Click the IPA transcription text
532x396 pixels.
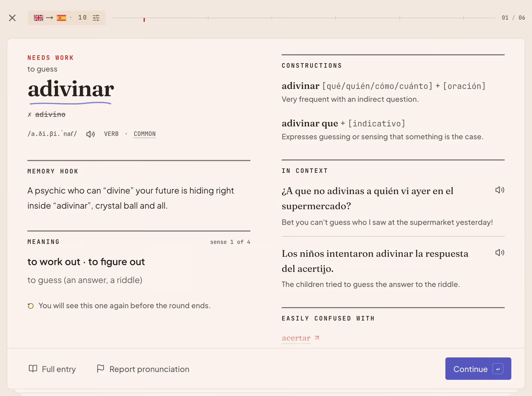[x=52, y=134]
